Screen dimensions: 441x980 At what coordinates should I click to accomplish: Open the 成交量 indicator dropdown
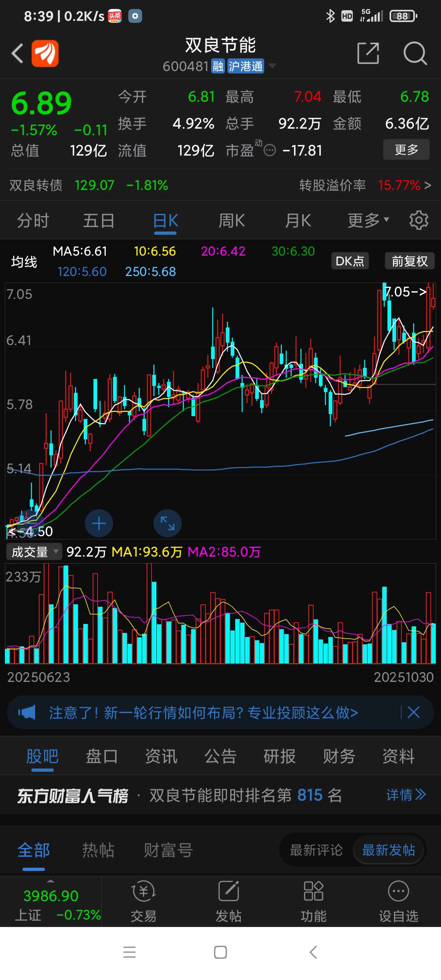34,552
